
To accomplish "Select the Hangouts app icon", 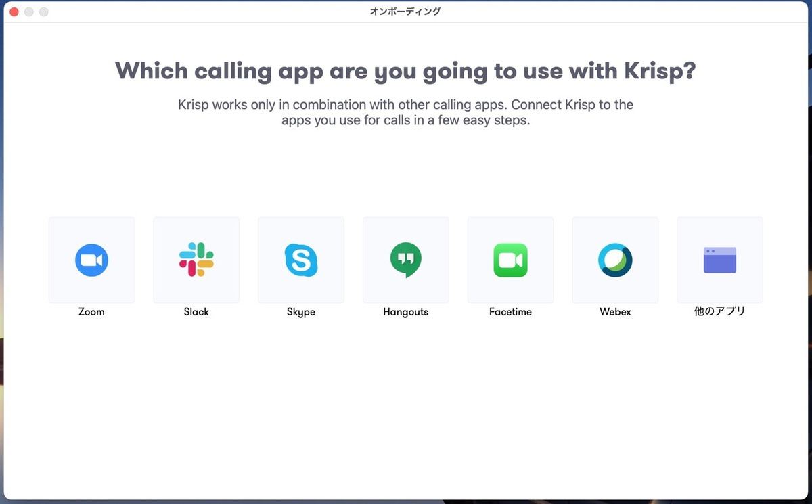I will [x=405, y=260].
